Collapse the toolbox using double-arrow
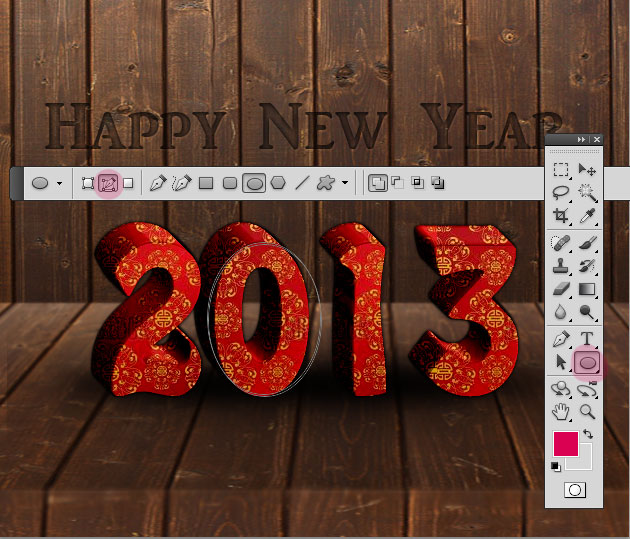The width and height of the screenshot is (630, 539). pyautogui.click(x=581, y=139)
